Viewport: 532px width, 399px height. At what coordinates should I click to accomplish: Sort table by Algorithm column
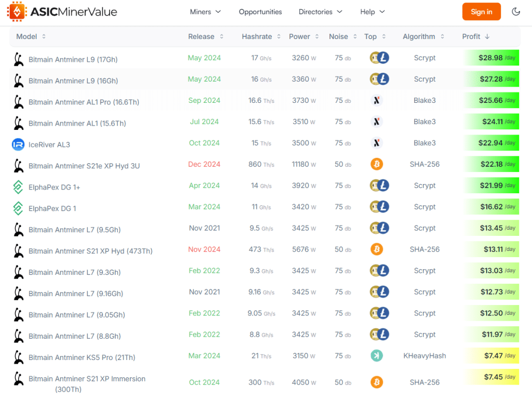click(x=423, y=37)
